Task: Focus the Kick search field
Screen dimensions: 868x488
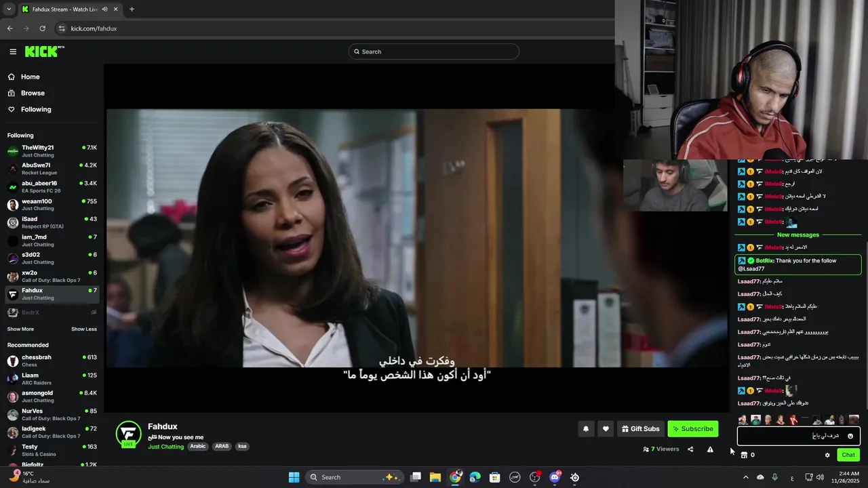Action: [x=433, y=52]
